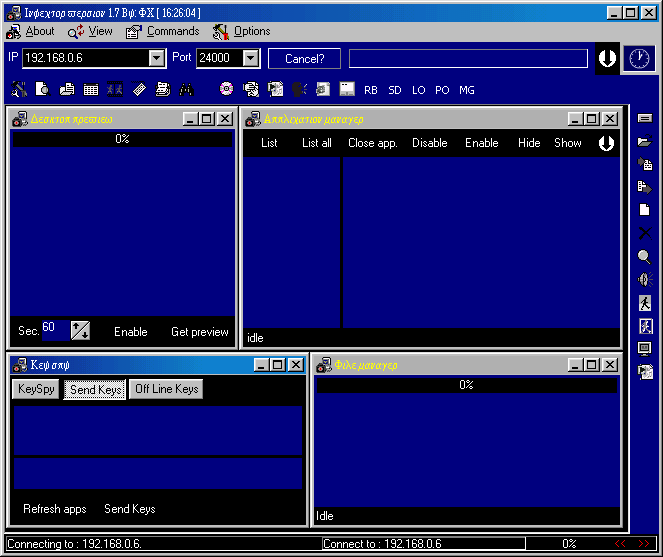Open the Commands menu
Viewport: 663px width, 557px height.
click(172, 32)
